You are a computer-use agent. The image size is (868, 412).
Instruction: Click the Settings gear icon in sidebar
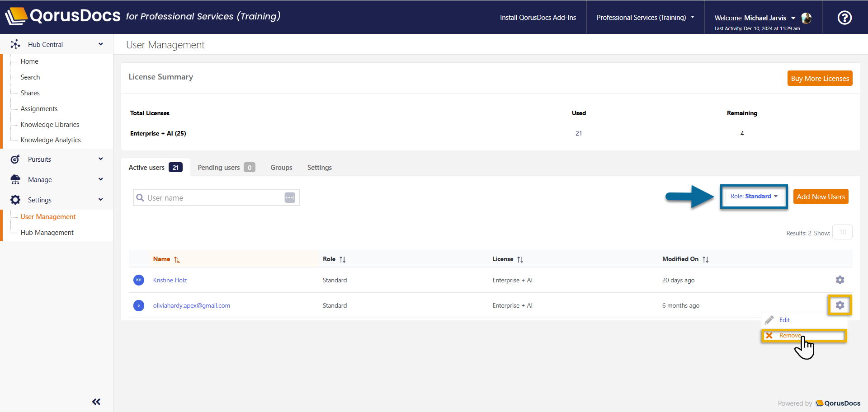tap(15, 200)
